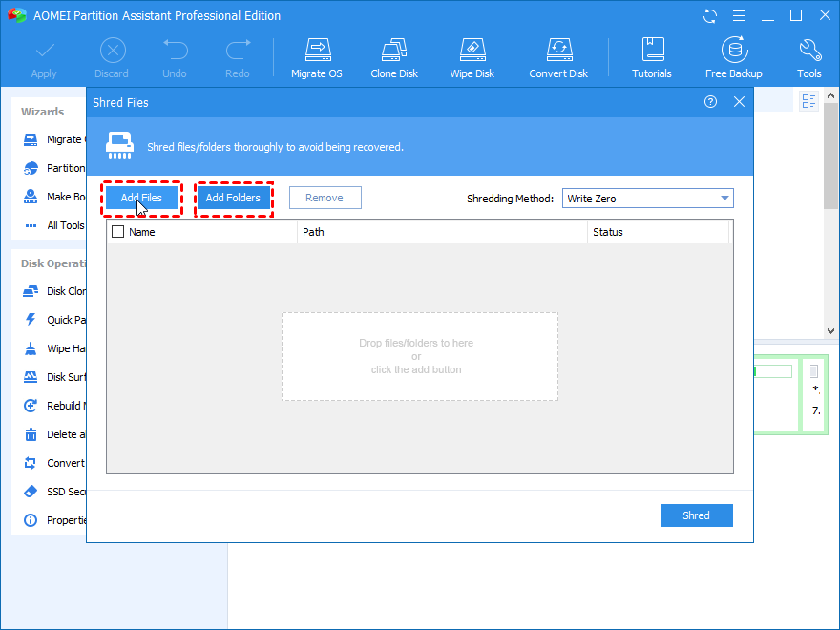Click the Shred button
The height and width of the screenshot is (630, 840).
(697, 515)
